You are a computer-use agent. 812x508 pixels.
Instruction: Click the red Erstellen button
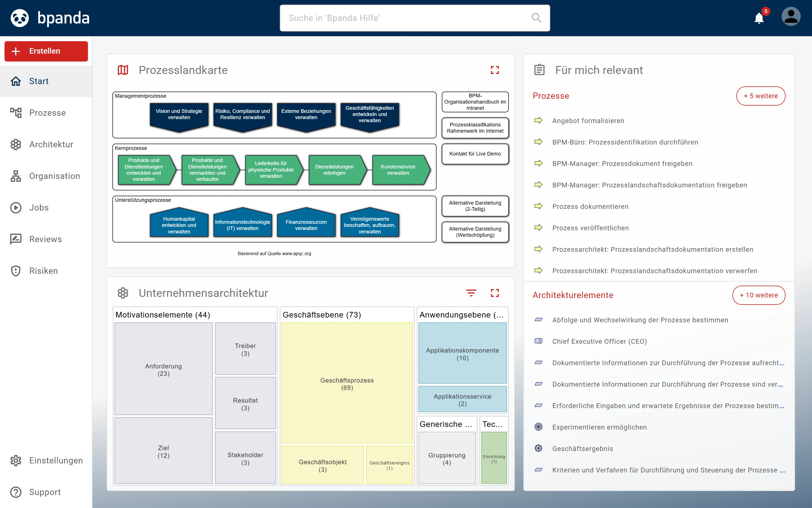46,51
